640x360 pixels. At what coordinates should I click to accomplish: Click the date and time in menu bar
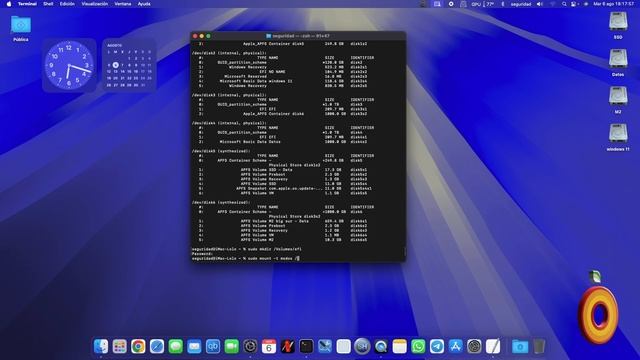click(613, 4)
